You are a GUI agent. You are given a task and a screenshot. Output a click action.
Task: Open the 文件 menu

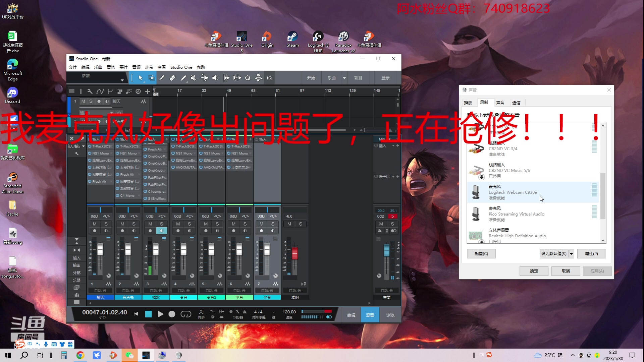tap(73, 67)
